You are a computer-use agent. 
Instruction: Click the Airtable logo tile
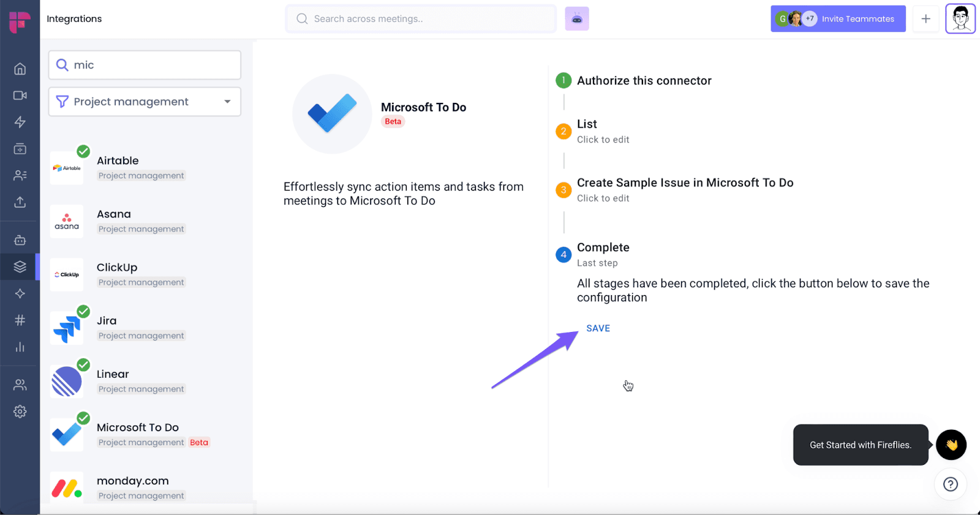(x=67, y=168)
